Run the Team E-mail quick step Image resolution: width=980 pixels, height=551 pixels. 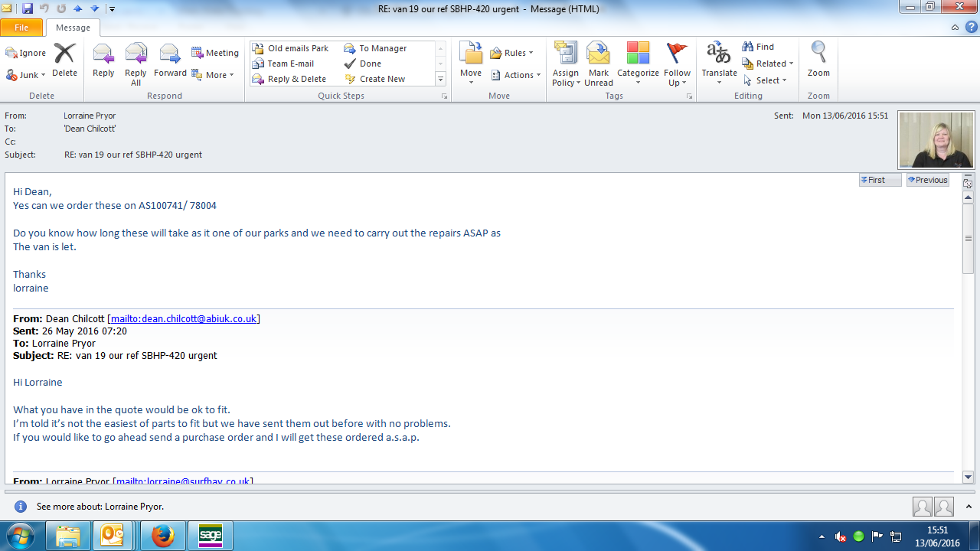283,64
